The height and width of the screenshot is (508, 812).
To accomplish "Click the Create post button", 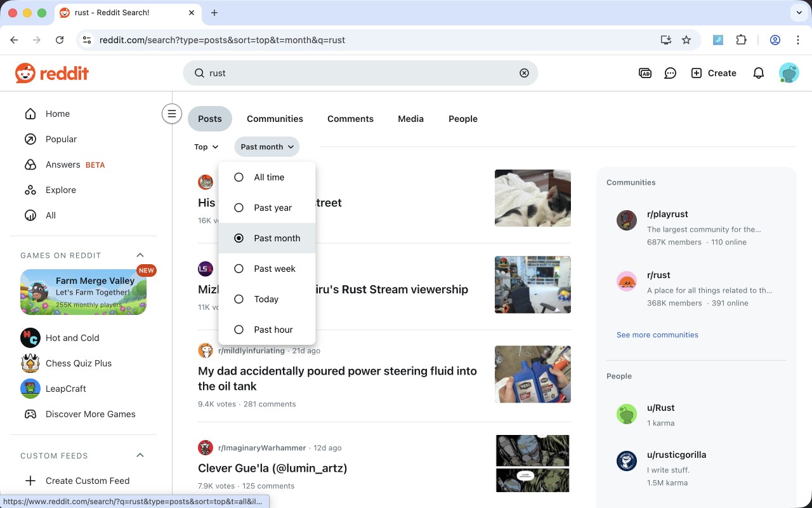I will [x=714, y=73].
